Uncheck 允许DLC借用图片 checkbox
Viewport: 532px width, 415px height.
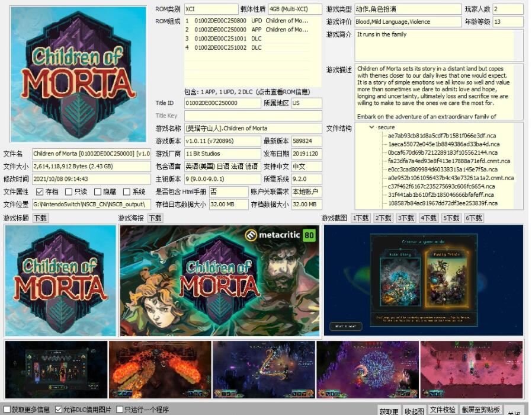(59, 410)
